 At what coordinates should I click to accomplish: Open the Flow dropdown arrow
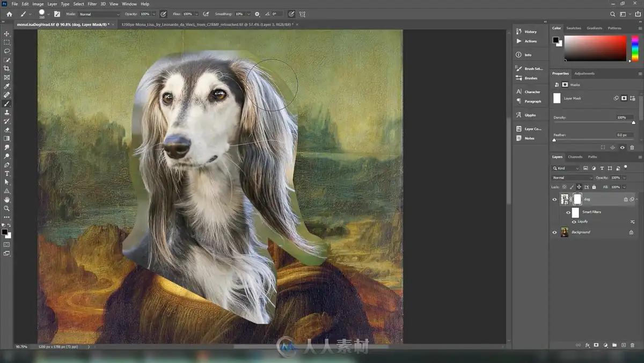[x=197, y=14]
